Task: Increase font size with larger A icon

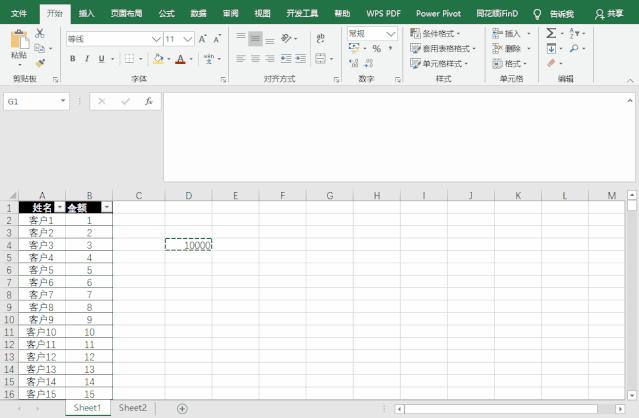Action: pyautogui.click(x=203, y=39)
